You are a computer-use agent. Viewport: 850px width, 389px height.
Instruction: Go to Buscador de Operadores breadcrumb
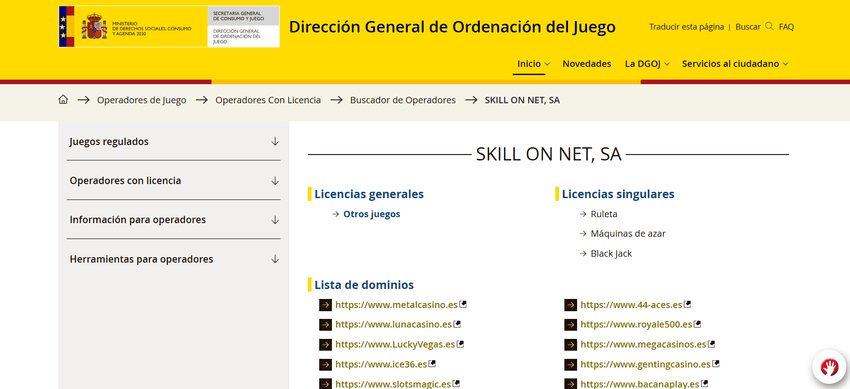[x=403, y=100]
